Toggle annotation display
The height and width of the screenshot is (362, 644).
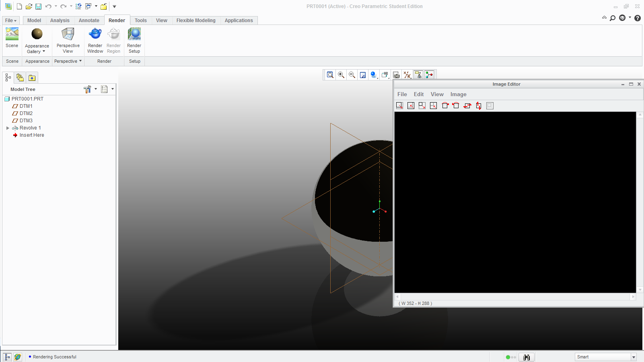tap(385, 74)
